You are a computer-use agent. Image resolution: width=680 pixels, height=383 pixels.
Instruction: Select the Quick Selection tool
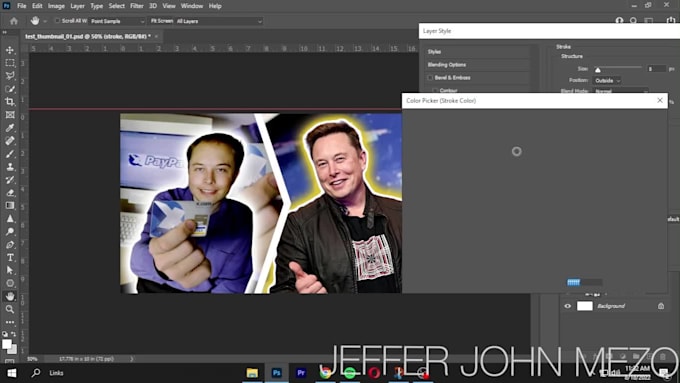10,89
